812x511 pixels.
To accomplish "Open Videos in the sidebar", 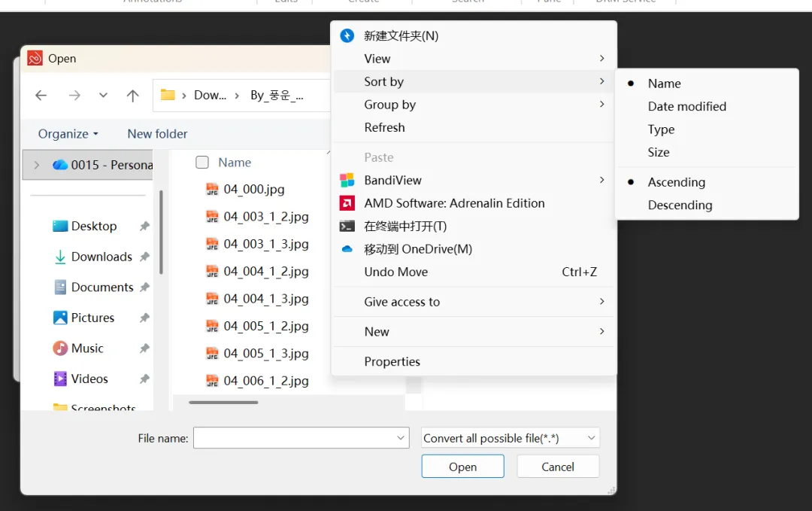I will click(80, 379).
